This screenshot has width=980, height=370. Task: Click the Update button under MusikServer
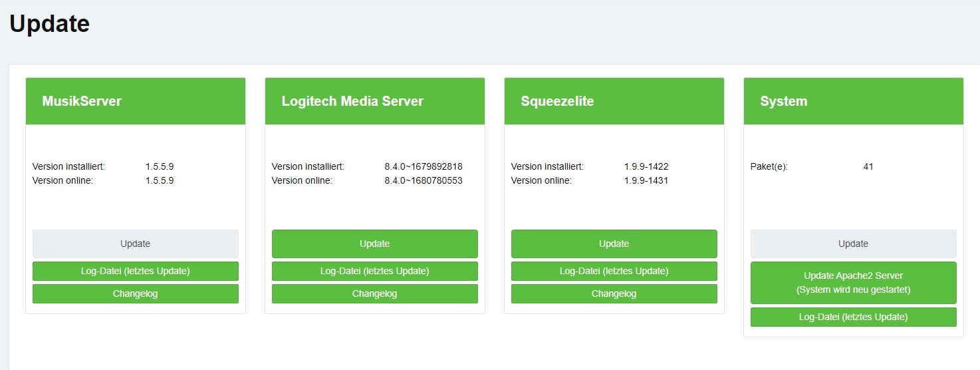coord(136,244)
